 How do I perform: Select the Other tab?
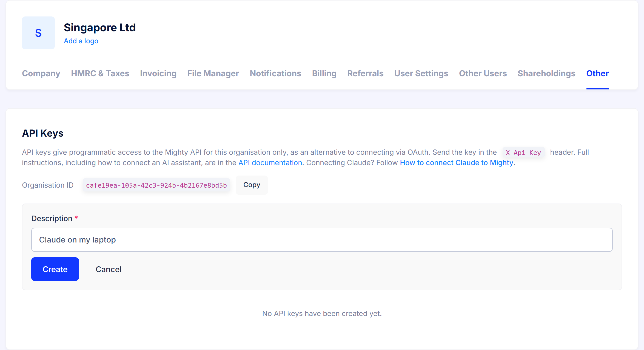(x=597, y=73)
